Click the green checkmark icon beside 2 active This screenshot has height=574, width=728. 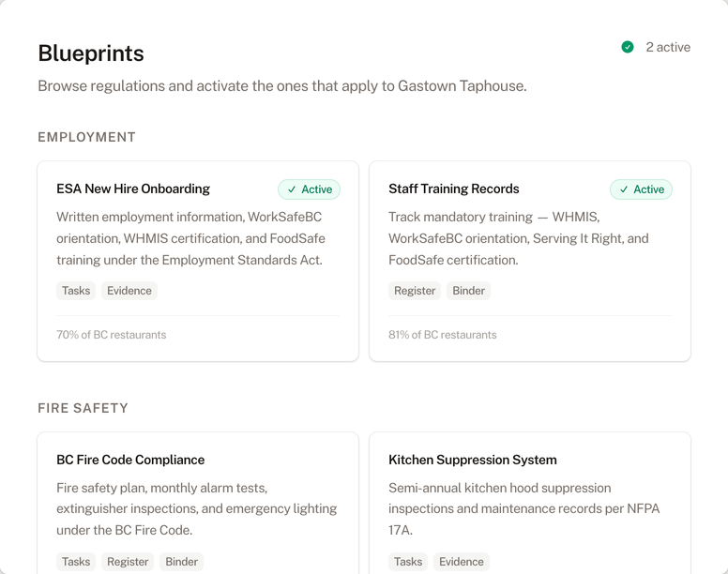click(x=628, y=47)
